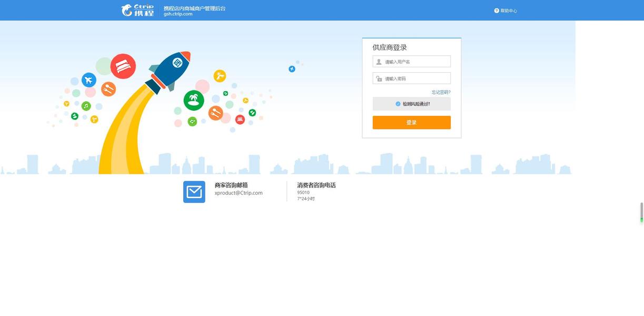Click the 检测风险通过 verification bar

pyautogui.click(x=412, y=104)
